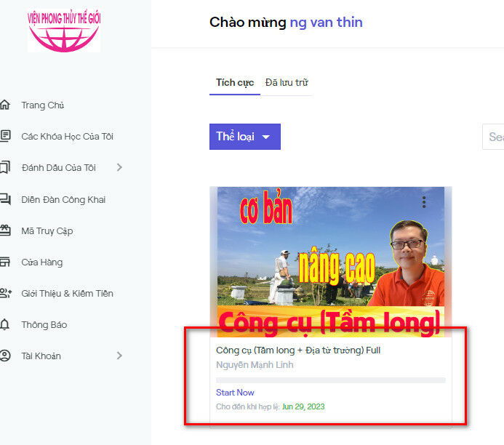Click the Start Now link
504x445 pixels.
point(235,393)
